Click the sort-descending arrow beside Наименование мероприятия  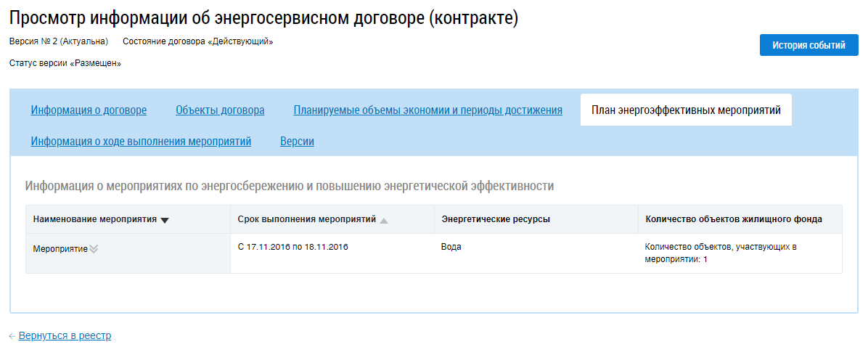[x=165, y=220]
